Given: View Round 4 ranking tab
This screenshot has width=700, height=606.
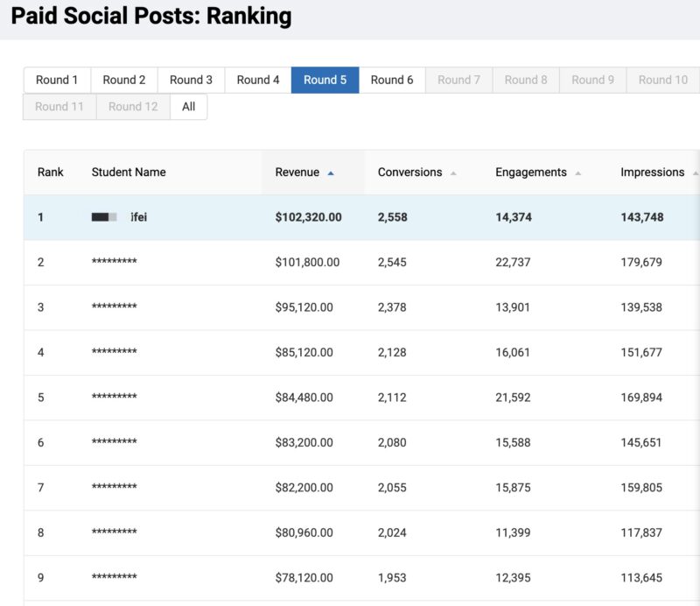Looking at the screenshot, I should click(x=258, y=80).
